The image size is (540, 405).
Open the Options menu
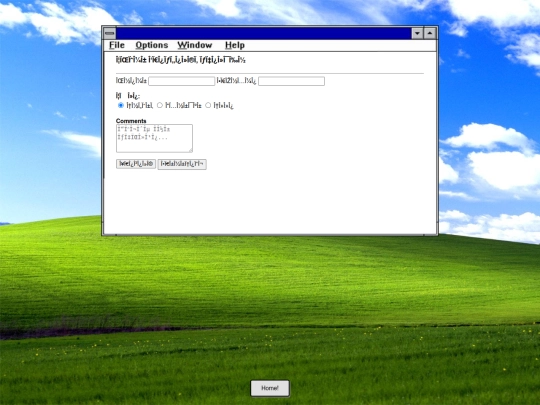click(152, 45)
